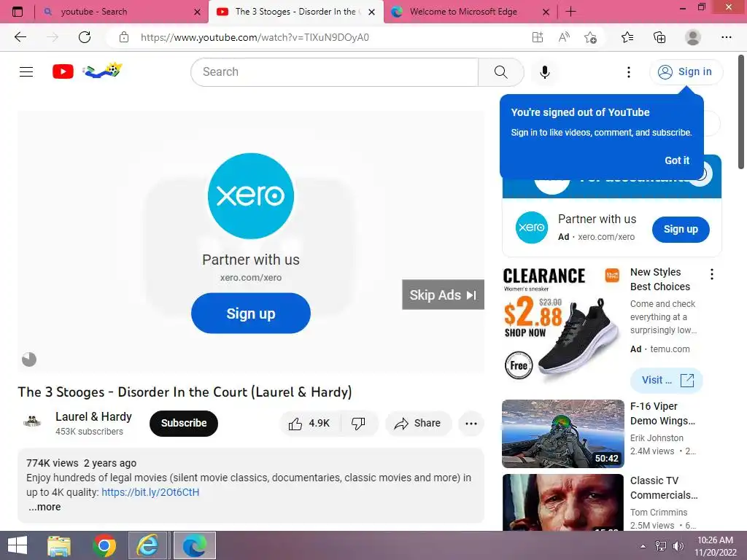Screen dimensions: 747x560
Task: Dismiss the popup with Got it
Action: point(677,160)
